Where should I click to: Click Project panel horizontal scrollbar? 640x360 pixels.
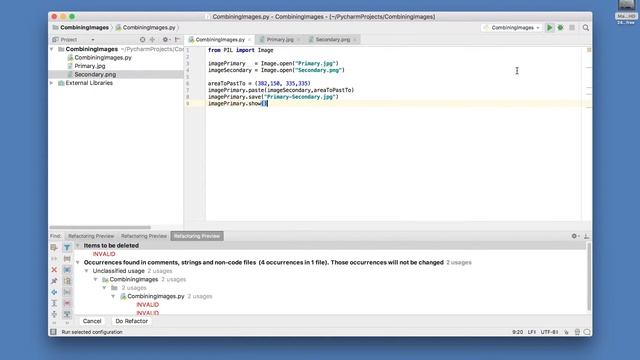click(100, 227)
